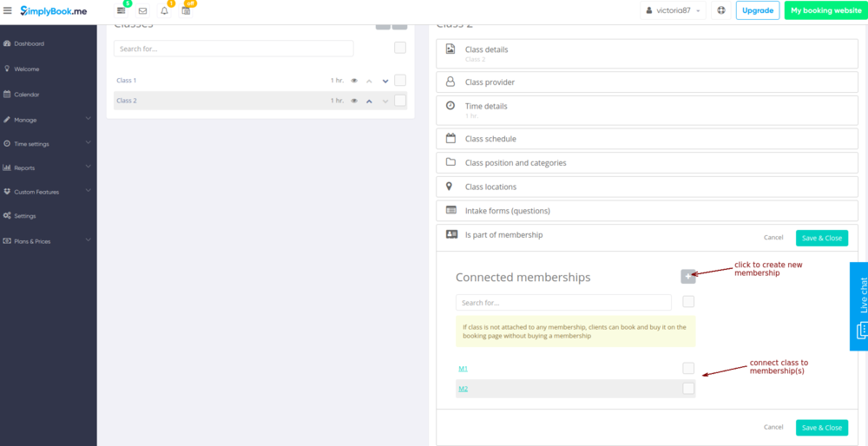This screenshot has height=446, width=868.
Task: Open the mail inbox icon
Action: click(x=142, y=10)
